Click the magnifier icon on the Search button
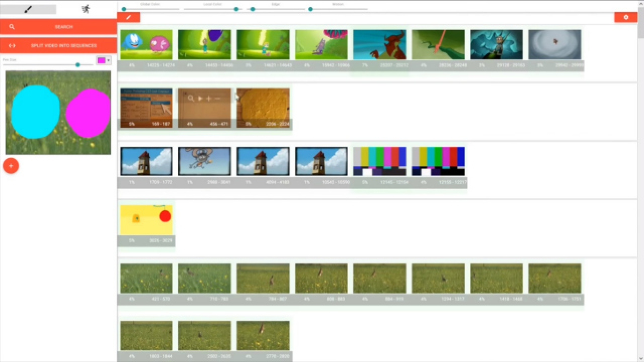Image resolution: width=644 pixels, height=362 pixels. coord(12,27)
